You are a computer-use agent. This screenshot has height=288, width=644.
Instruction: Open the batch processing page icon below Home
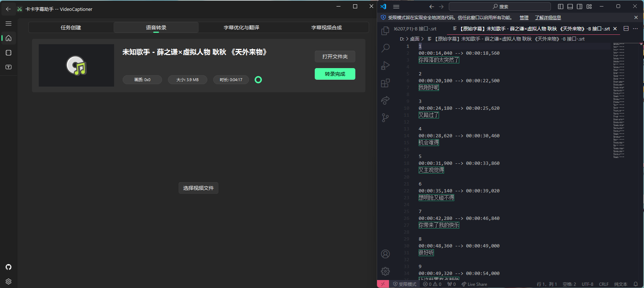tap(9, 53)
